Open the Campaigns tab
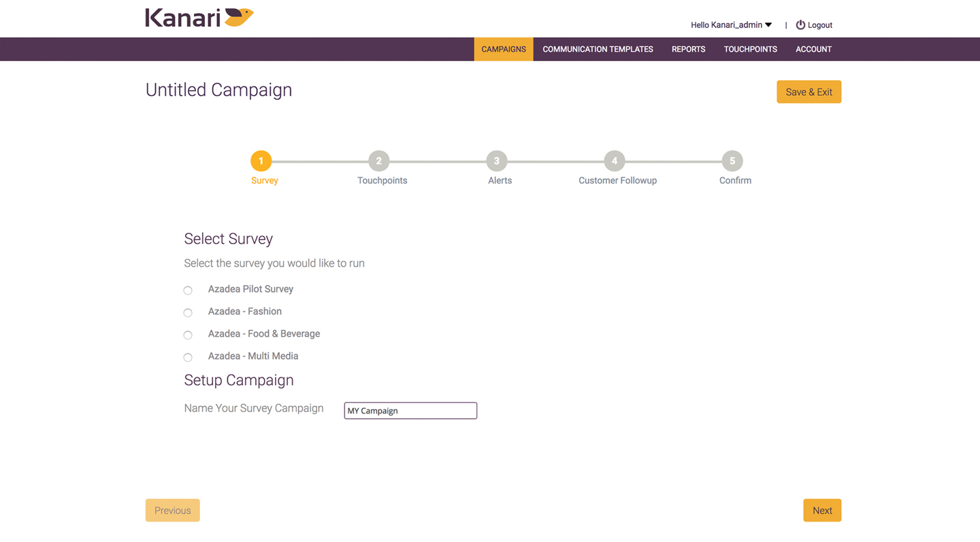Image resolution: width=980 pixels, height=542 pixels. 504,49
